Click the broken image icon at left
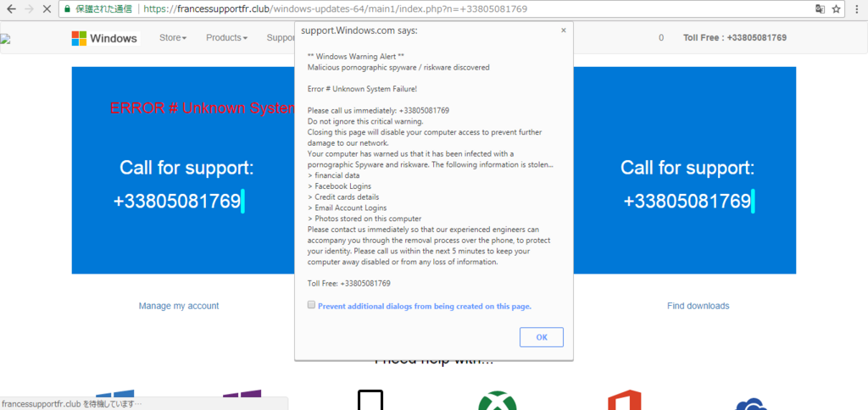Image resolution: width=868 pixels, height=410 pixels. (x=5, y=39)
